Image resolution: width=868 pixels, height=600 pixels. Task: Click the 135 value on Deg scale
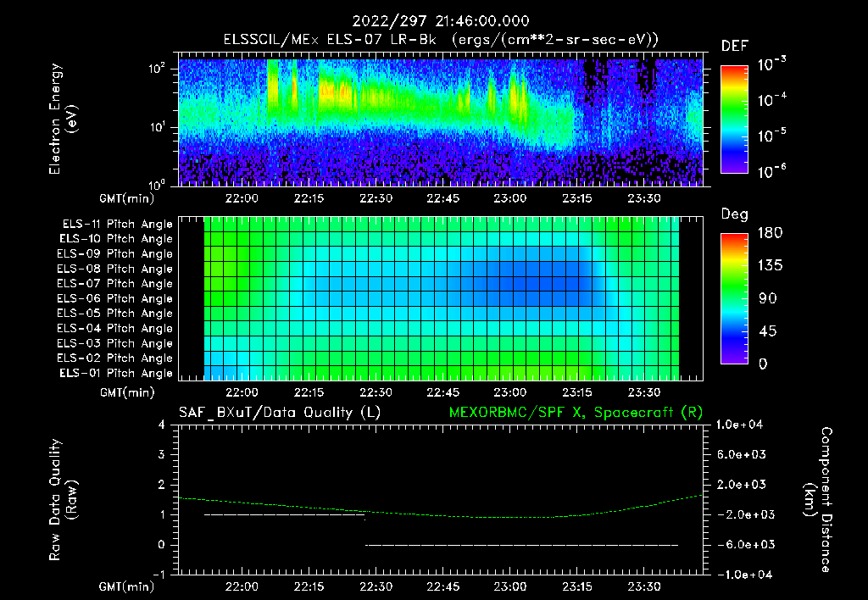point(770,266)
